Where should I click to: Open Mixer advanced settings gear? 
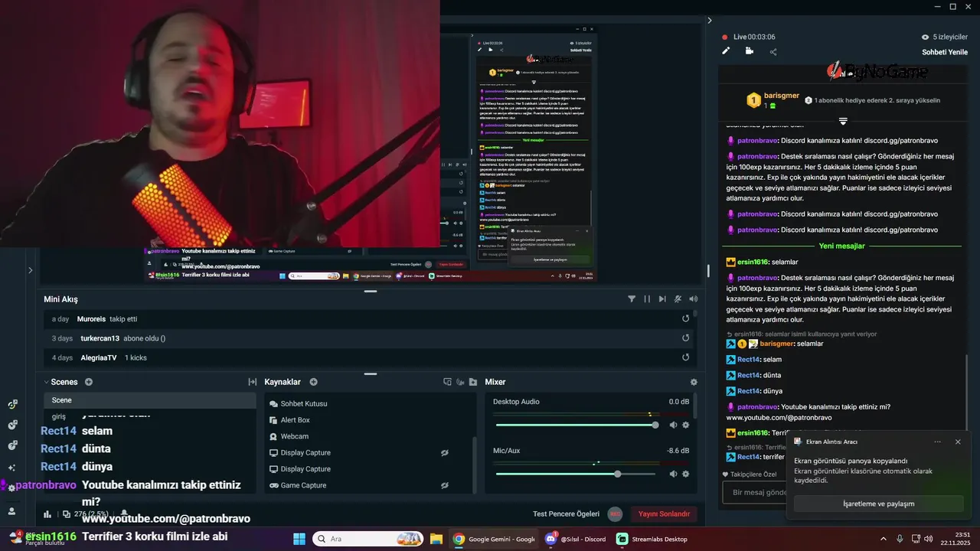coord(694,382)
